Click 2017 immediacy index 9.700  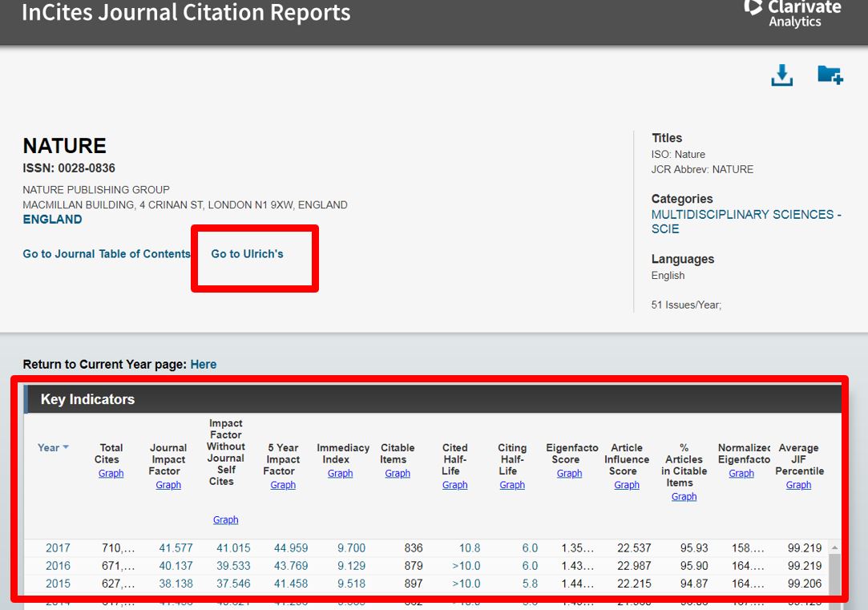pos(352,548)
